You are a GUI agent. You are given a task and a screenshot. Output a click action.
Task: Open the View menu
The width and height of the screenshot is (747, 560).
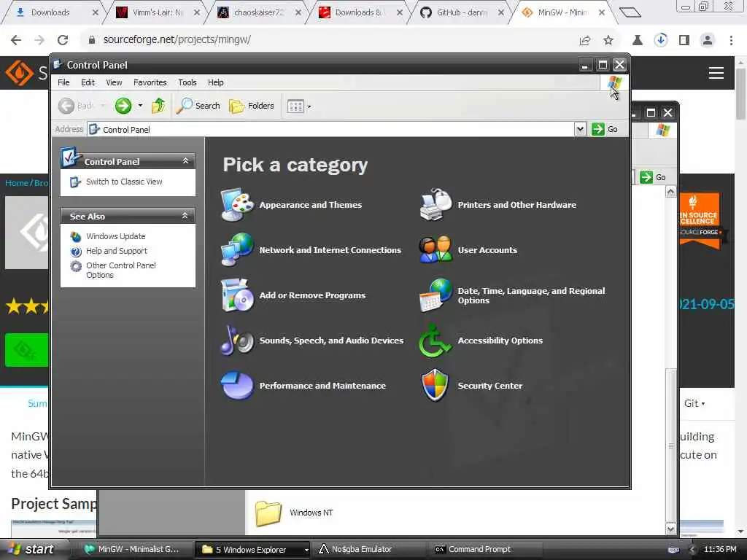point(114,82)
